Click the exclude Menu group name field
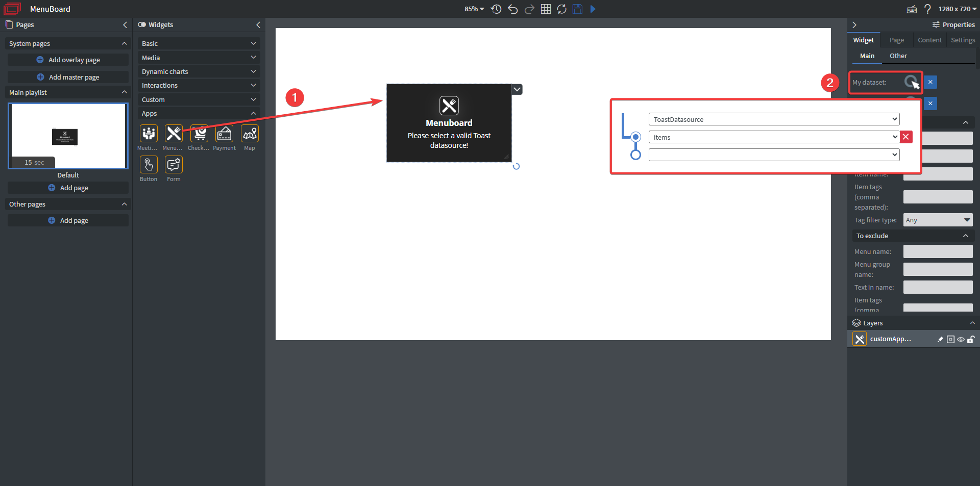980x486 pixels. pos(938,269)
